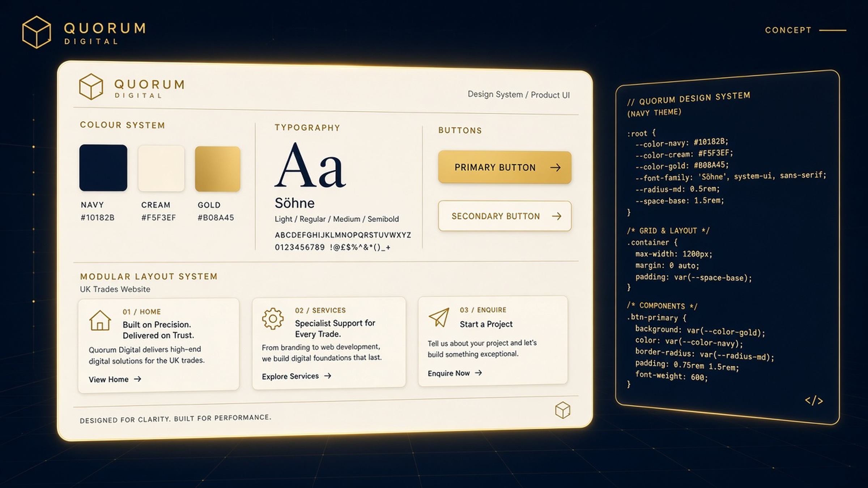
Task: Select the Navy colour swatch
Action: point(103,168)
